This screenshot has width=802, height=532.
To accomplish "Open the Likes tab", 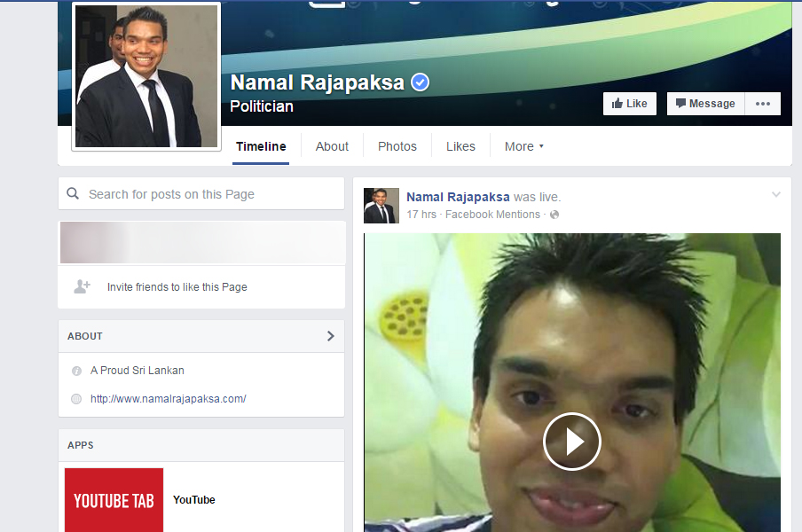I will coord(460,146).
